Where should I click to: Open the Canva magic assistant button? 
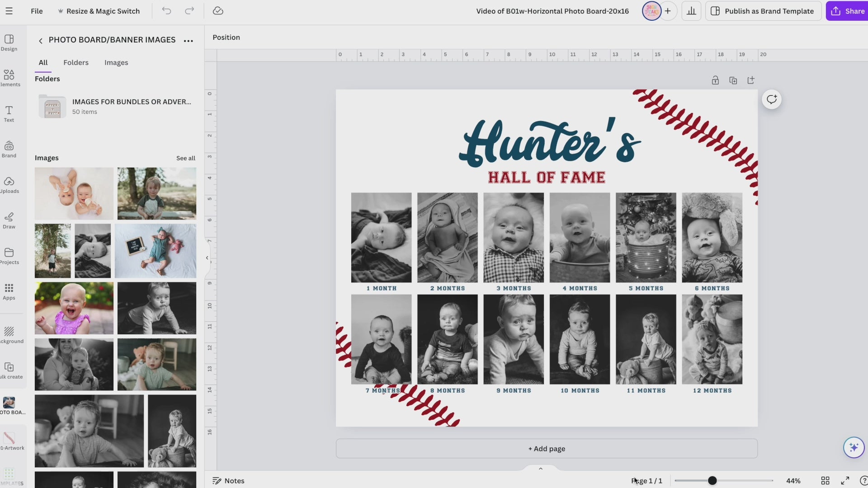(x=854, y=447)
